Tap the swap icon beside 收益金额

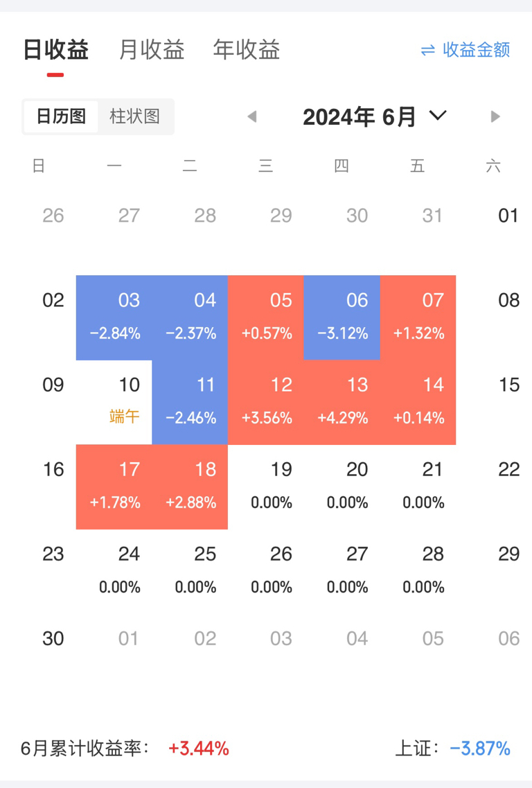point(428,50)
